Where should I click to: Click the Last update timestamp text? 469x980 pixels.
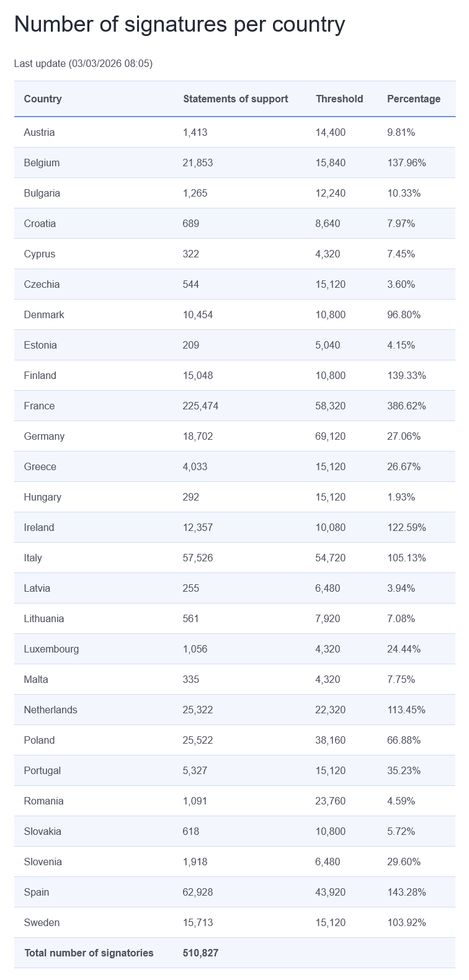pos(83,63)
